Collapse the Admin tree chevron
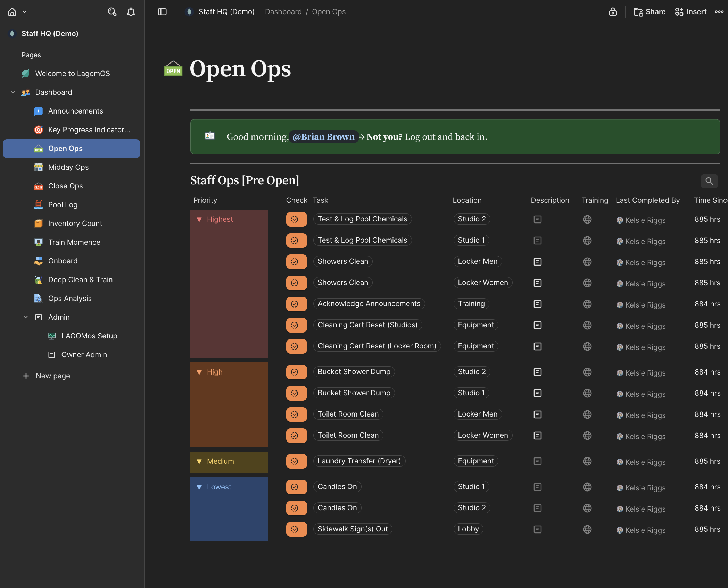Image resolution: width=728 pixels, height=588 pixels. [x=26, y=317]
